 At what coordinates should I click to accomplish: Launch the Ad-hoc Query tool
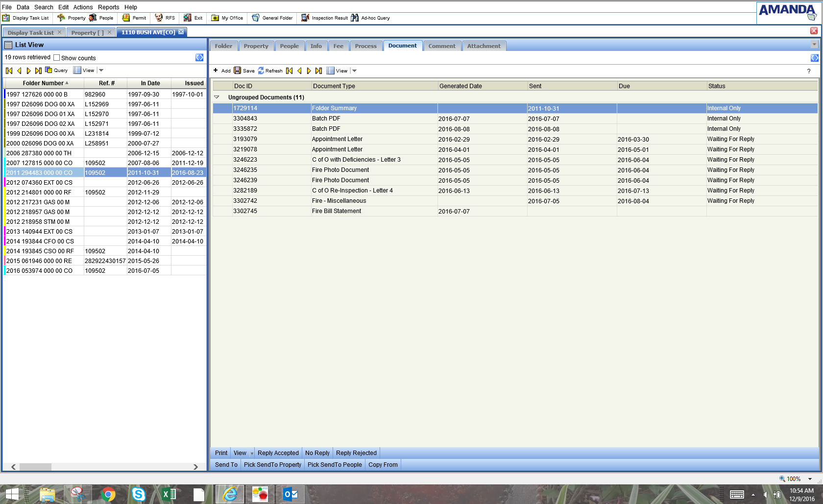click(370, 18)
